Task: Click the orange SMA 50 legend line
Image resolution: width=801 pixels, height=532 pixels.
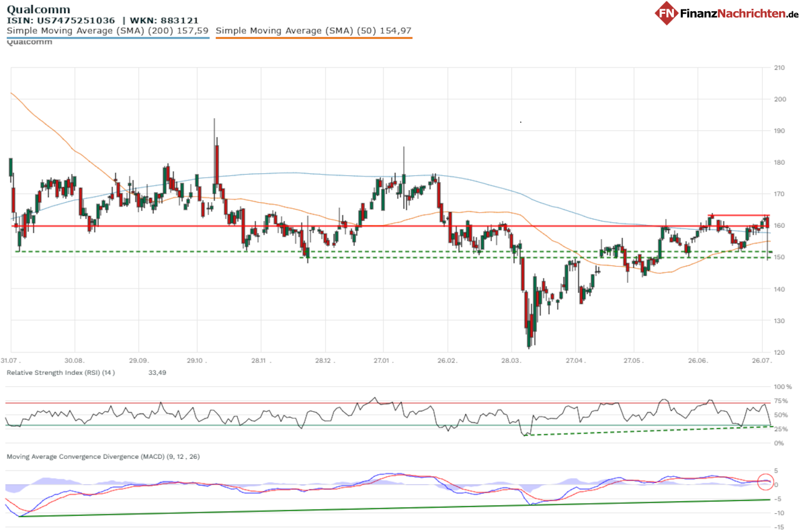Action: coord(314,38)
